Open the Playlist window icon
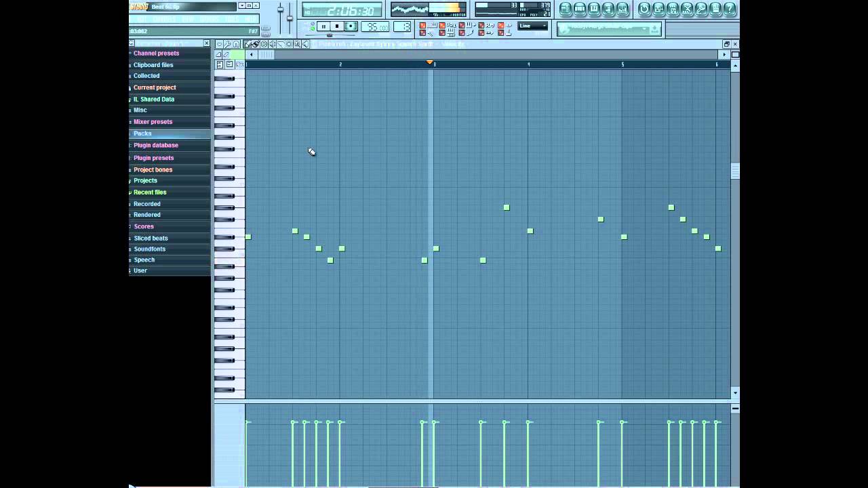This screenshot has height=488, width=868. coord(566,9)
